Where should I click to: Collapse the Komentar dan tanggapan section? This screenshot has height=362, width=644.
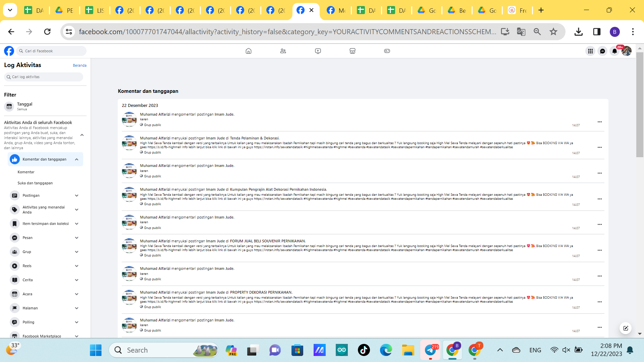pos(77,160)
